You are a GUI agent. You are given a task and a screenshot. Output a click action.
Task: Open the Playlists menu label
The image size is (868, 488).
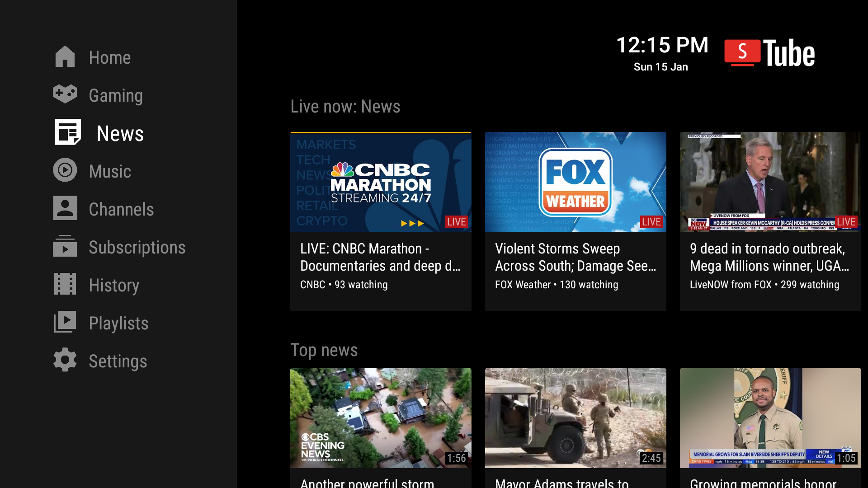[118, 323]
